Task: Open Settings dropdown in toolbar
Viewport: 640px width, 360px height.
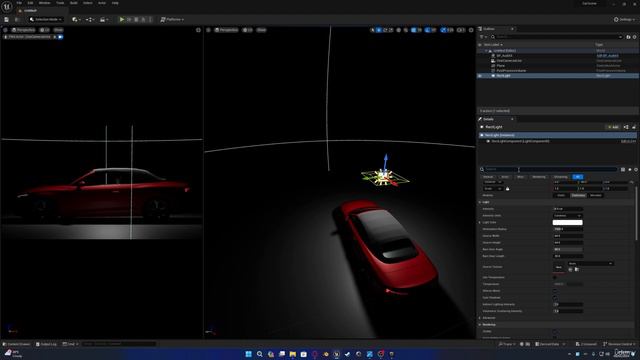Action: [624, 20]
